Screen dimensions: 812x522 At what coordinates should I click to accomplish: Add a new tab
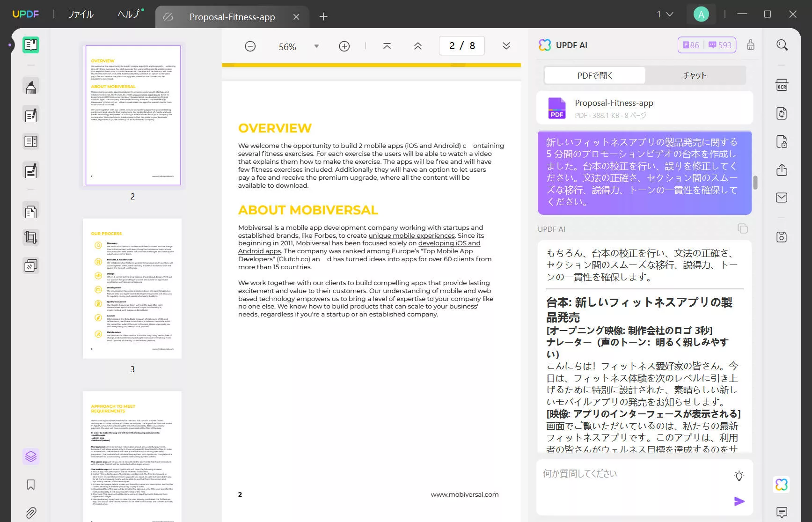323,17
